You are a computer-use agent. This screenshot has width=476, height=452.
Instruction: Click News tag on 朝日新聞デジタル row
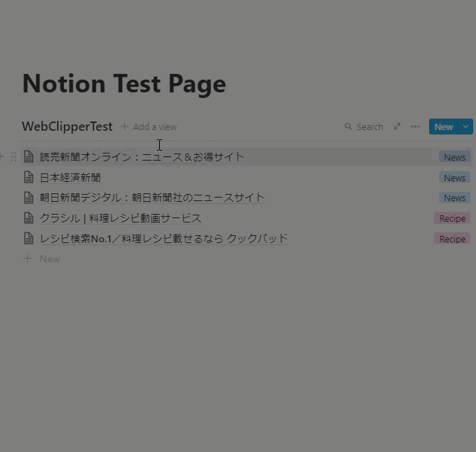(455, 198)
